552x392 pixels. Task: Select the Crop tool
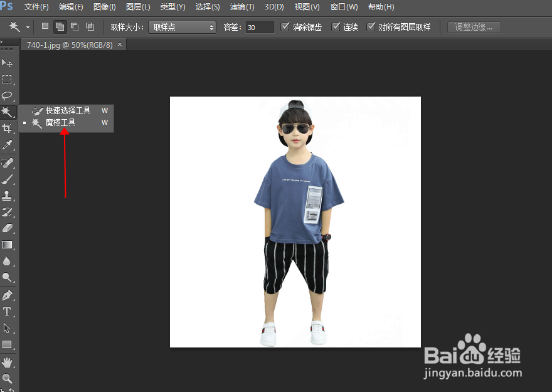(7, 128)
